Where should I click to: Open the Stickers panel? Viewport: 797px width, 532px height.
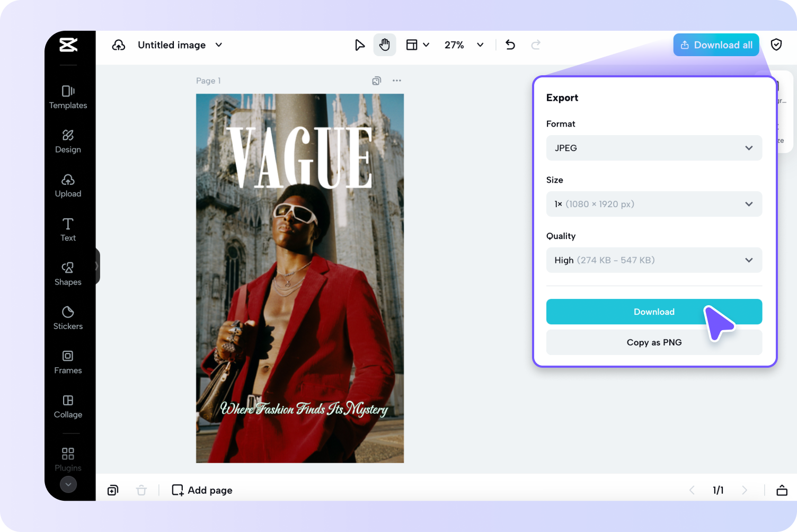tap(68, 318)
